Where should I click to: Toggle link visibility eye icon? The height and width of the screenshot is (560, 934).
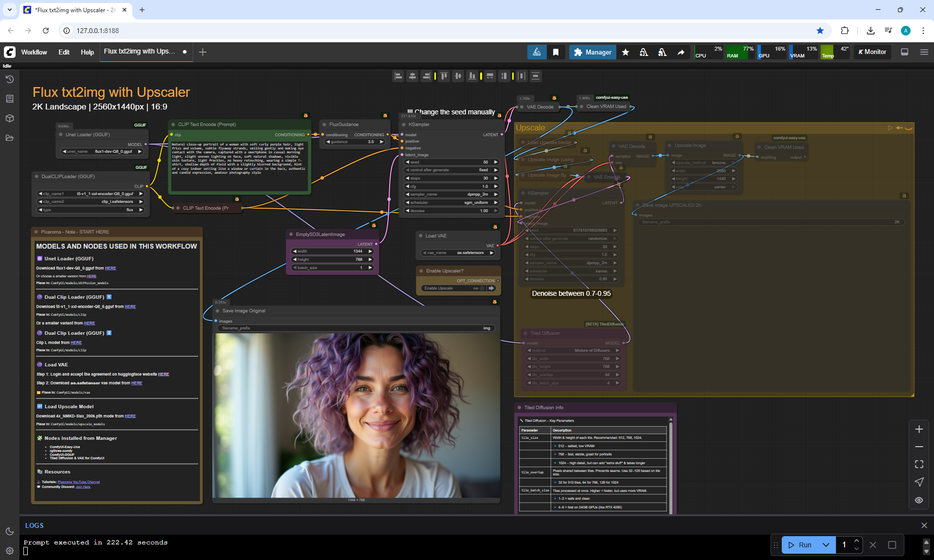click(x=919, y=500)
